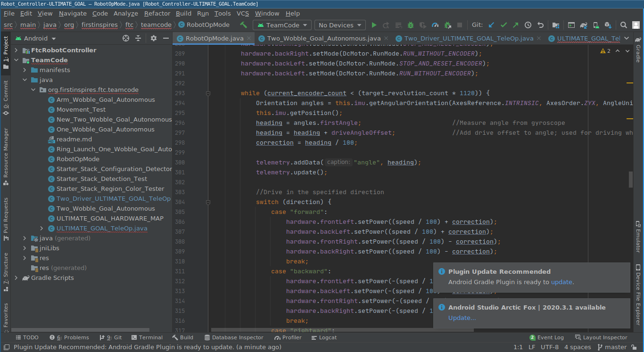The image size is (644, 352).
Task: Click the Git Update Project blue arrow
Action: pyautogui.click(x=491, y=25)
